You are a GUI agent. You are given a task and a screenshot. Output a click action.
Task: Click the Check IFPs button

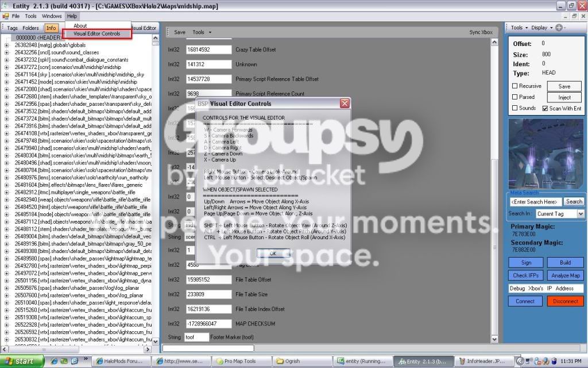coord(526,275)
